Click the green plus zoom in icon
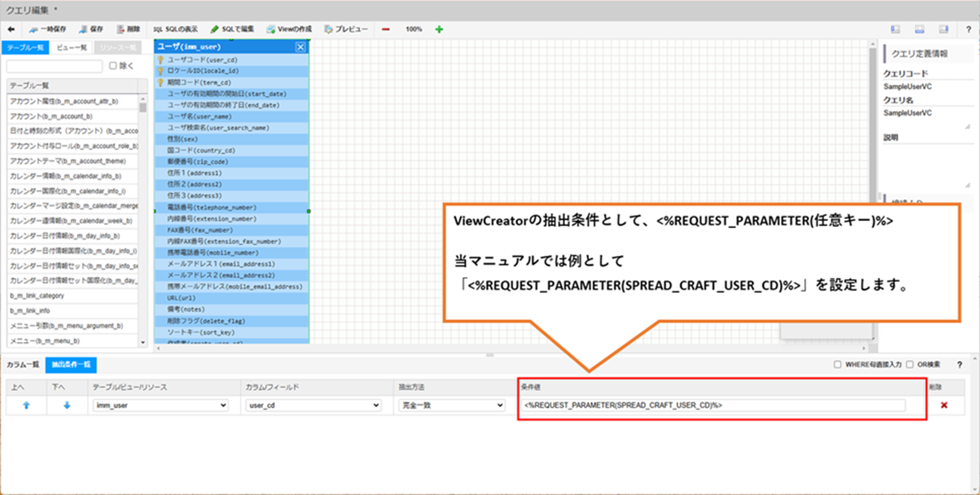Screen dimensions: 980x495 click(439, 29)
